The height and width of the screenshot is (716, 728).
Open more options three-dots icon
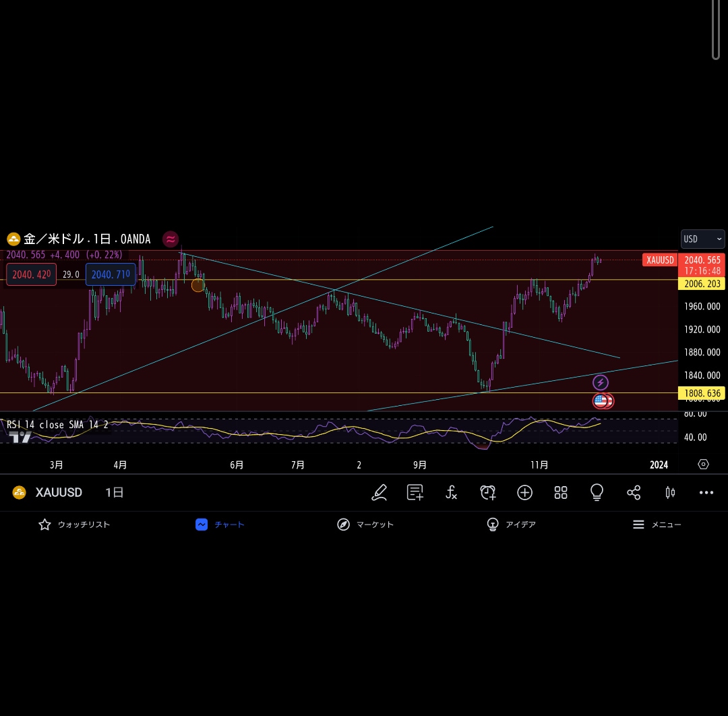click(706, 493)
